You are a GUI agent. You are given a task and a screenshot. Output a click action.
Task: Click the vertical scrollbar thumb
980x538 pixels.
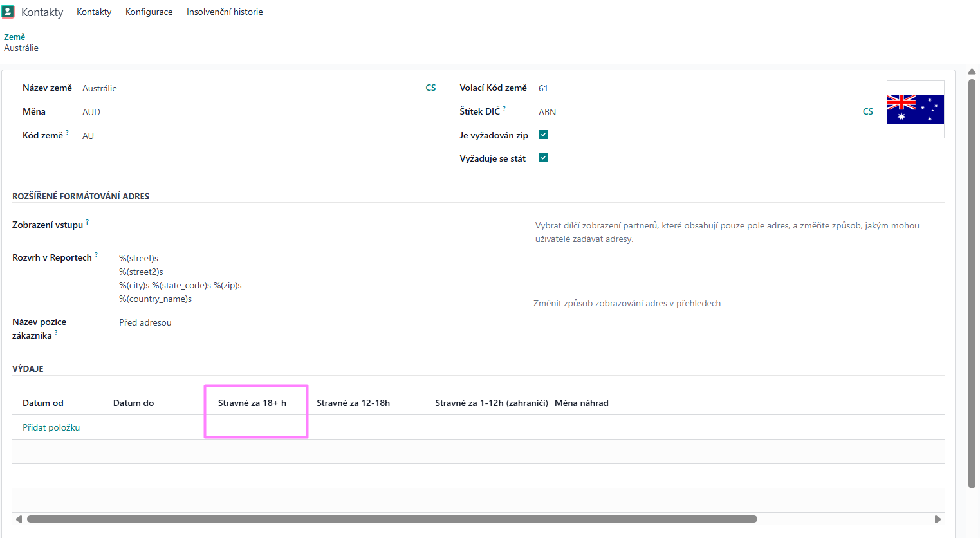click(x=972, y=283)
